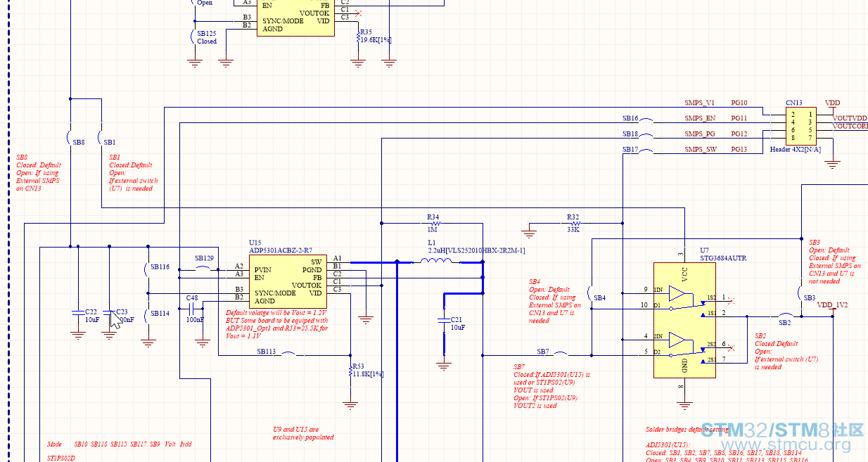Click the Header 4X2[N/A] value text
Screen dimensions: 868x462
point(796,150)
